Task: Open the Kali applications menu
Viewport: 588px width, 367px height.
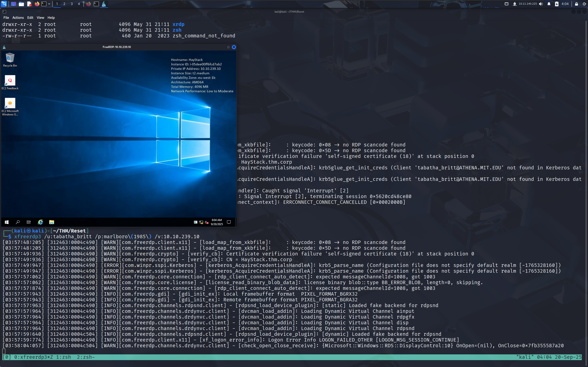Action: click(x=4, y=4)
